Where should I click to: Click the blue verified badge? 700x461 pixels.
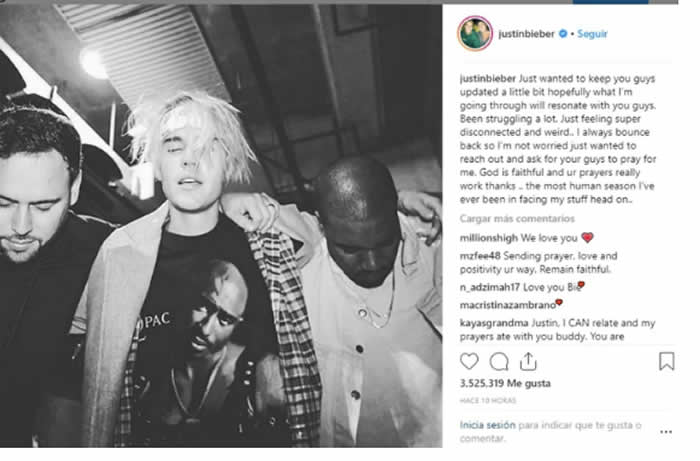[x=563, y=33]
